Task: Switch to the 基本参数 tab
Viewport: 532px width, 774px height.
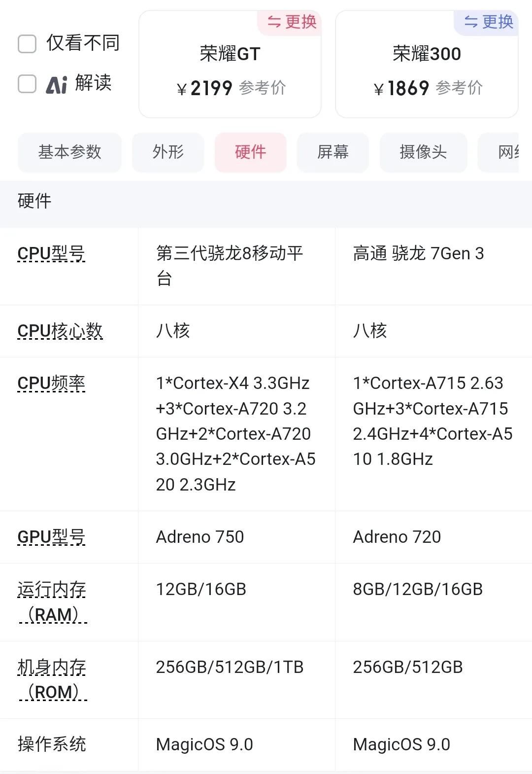Action: click(69, 152)
